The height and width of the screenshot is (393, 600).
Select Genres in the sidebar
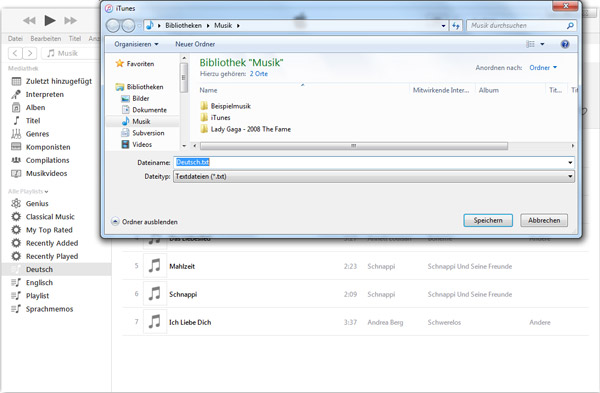coord(37,134)
